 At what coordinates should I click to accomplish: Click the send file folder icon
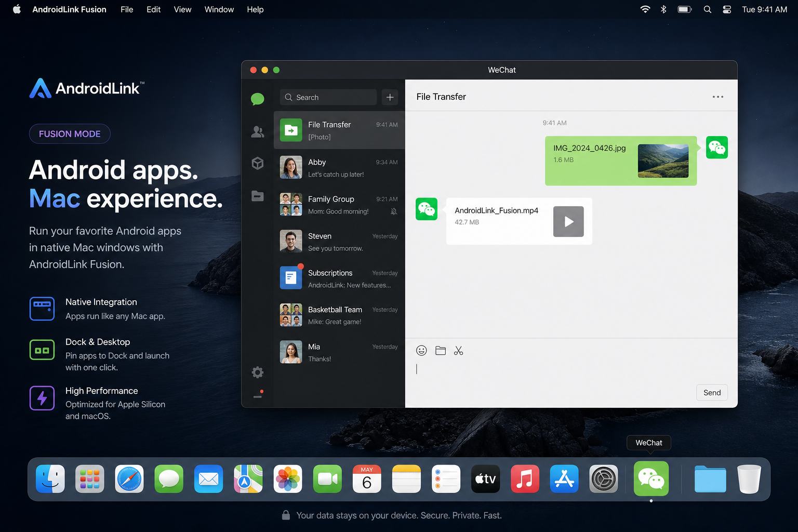click(441, 351)
